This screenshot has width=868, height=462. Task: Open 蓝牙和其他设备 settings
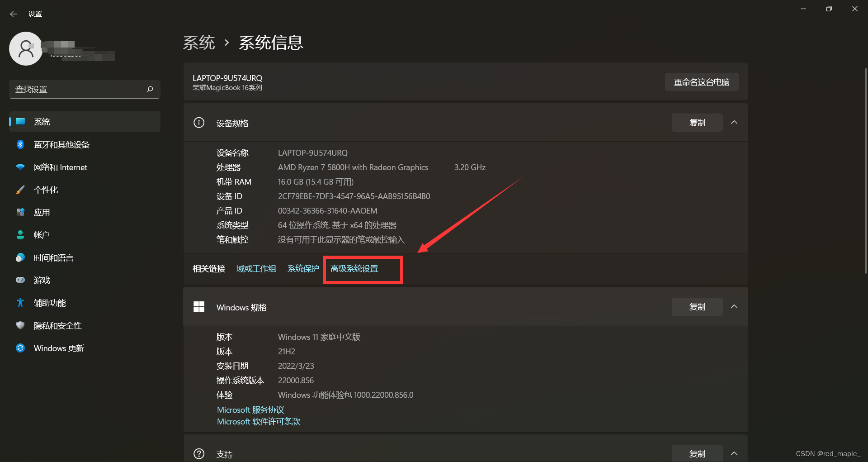85,144
